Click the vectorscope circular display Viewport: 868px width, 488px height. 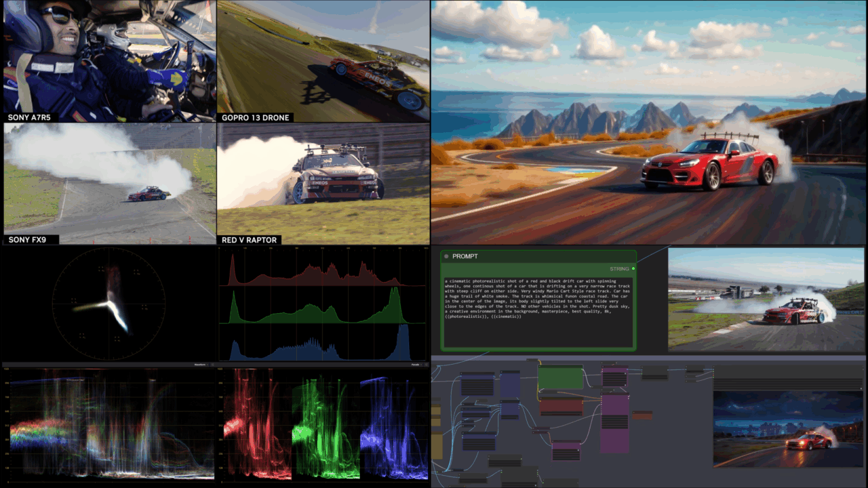pos(109,303)
